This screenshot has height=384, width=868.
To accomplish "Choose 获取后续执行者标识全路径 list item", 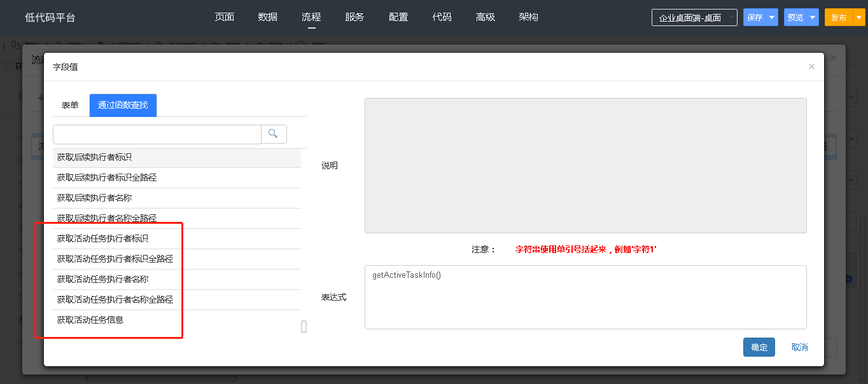I will click(106, 178).
